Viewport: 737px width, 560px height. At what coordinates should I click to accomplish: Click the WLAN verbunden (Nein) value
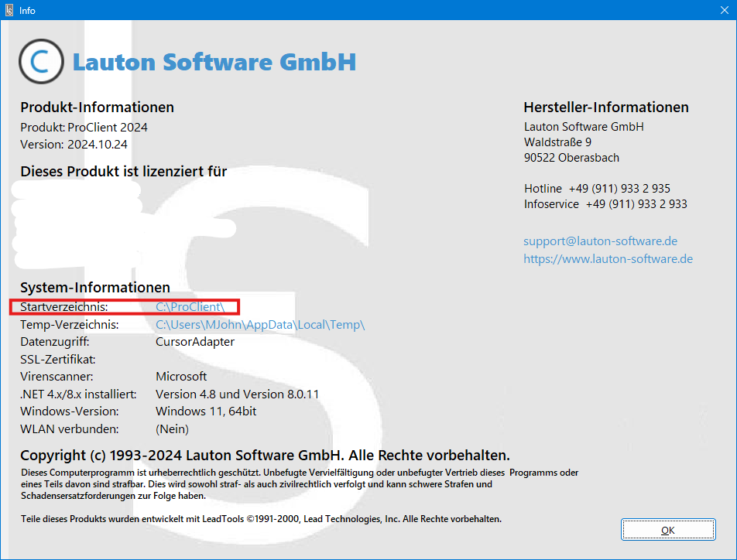pos(172,429)
